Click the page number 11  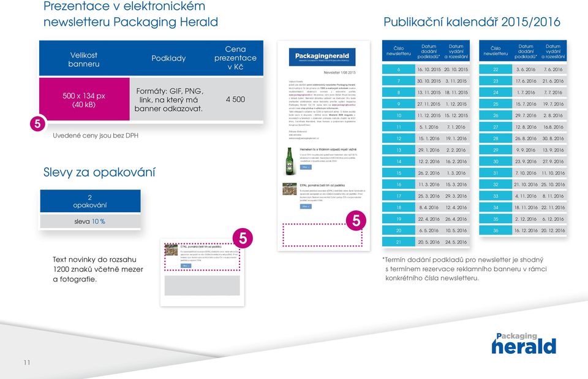(26, 362)
